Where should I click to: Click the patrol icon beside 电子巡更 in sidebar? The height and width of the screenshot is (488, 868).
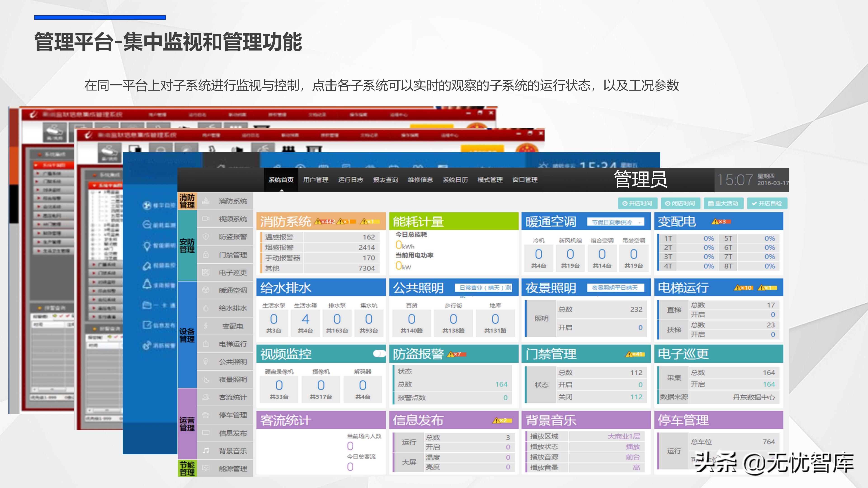point(205,272)
